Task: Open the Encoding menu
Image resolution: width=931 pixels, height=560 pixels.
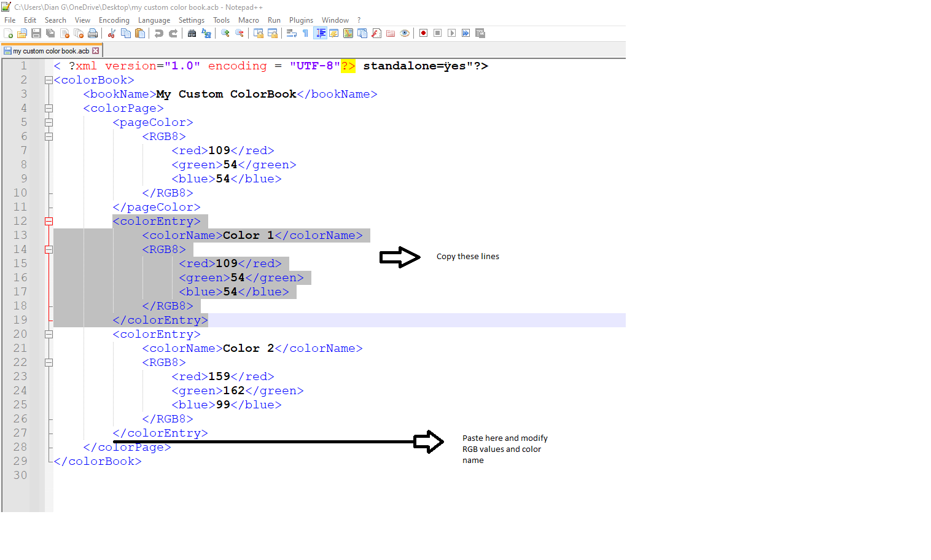Action: tap(114, 20)
